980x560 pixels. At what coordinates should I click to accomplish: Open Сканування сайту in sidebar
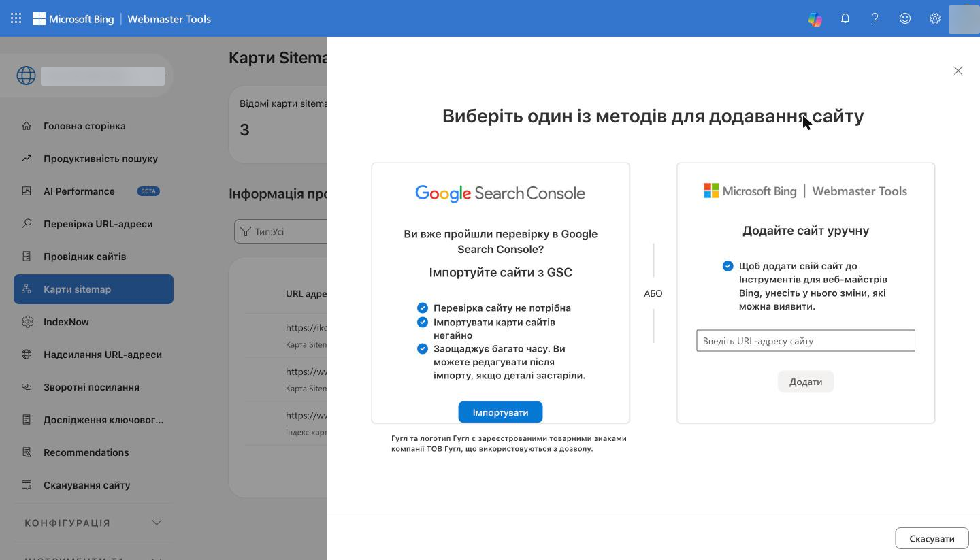(x=93, y=485)
